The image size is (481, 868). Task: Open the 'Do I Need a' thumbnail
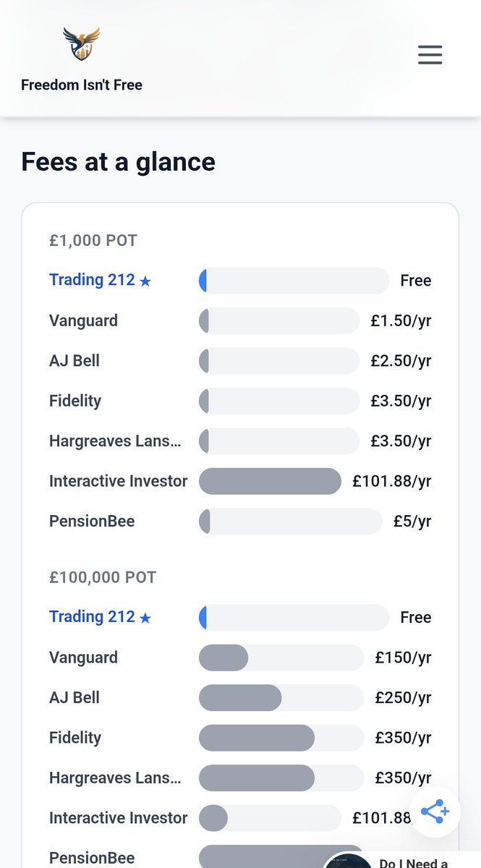click(402, 861)
